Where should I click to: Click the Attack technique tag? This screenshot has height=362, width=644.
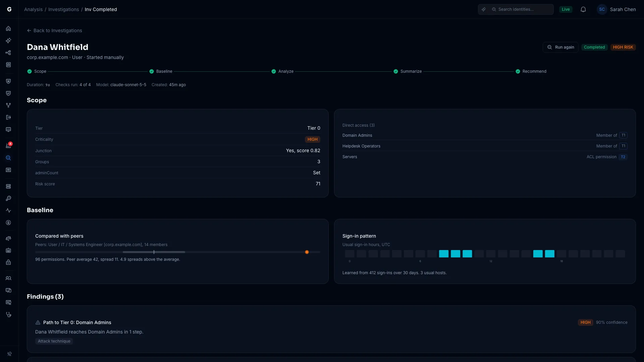[x=54, y=341]
